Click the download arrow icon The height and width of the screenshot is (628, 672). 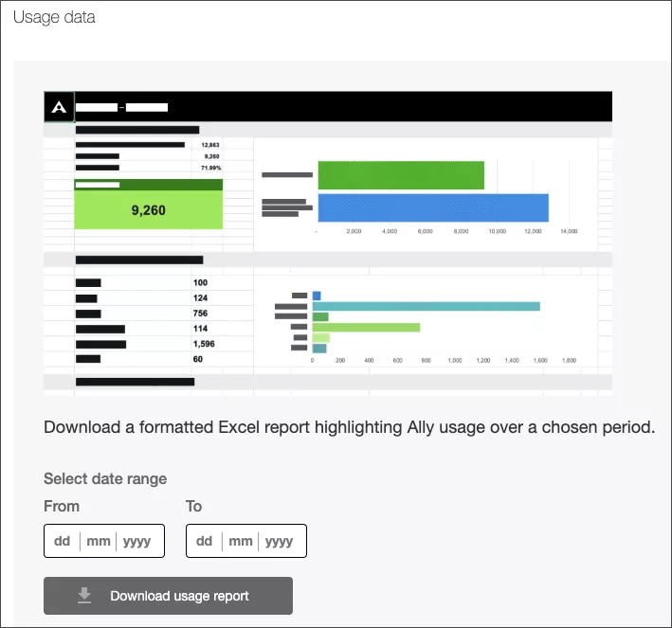(x=84, y=596)
